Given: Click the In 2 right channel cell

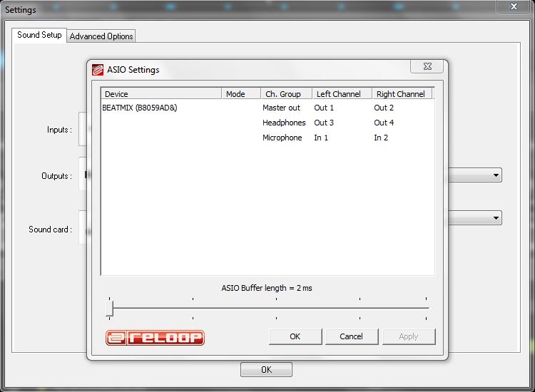Looking at the screenshot, I should pyautogui.click(x=381, y=138).
